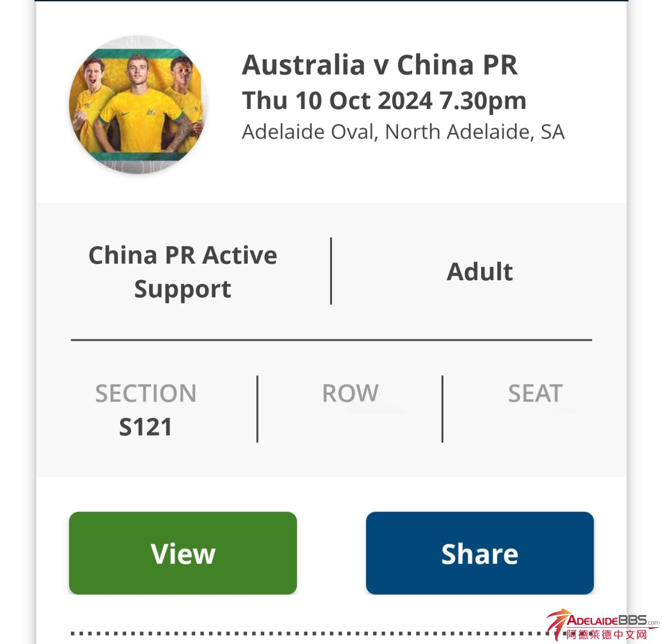Click the horizontal line above SECTION row
663x644 pixels.
pos(331,340)
